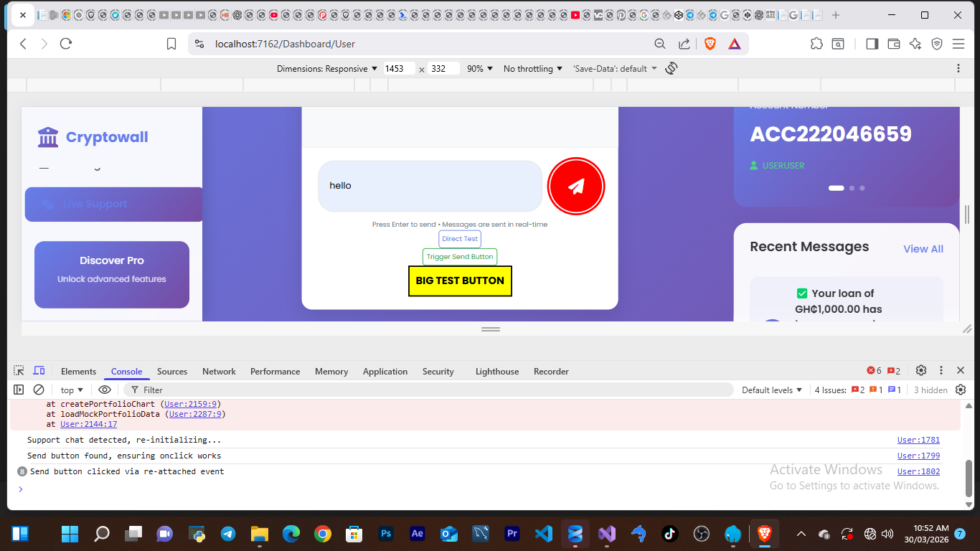Open the Save-Data default dropdown

(616, 69)
